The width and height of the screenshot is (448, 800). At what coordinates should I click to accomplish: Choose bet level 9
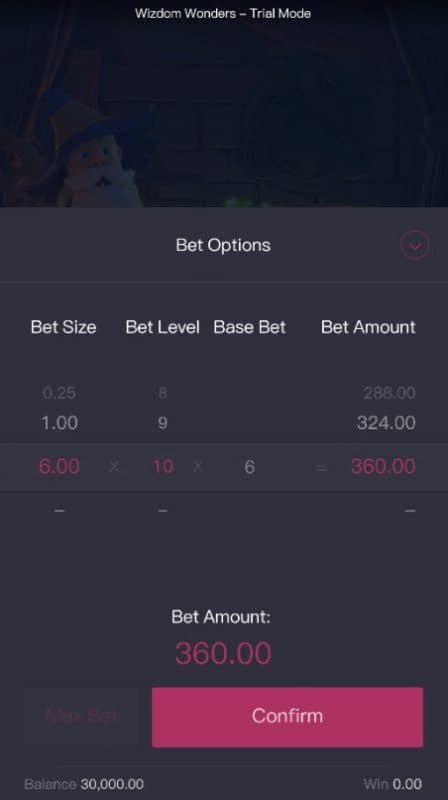(162, 423)
